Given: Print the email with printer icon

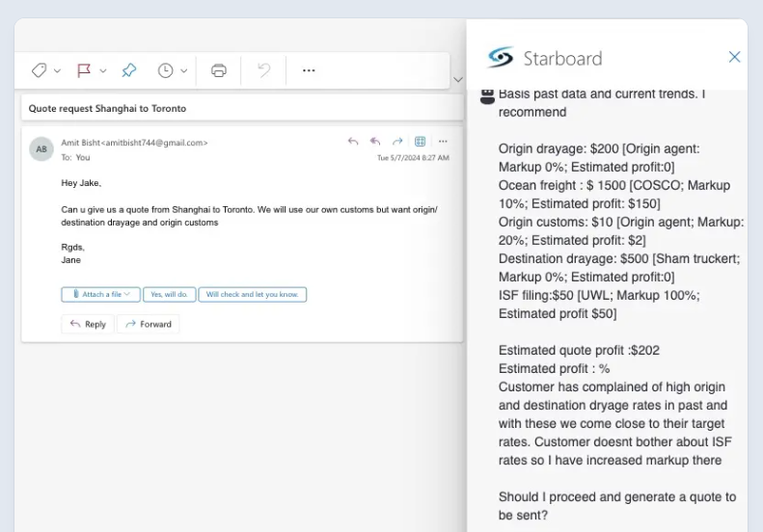Looking at the screenshot, I should pos(219,70).
